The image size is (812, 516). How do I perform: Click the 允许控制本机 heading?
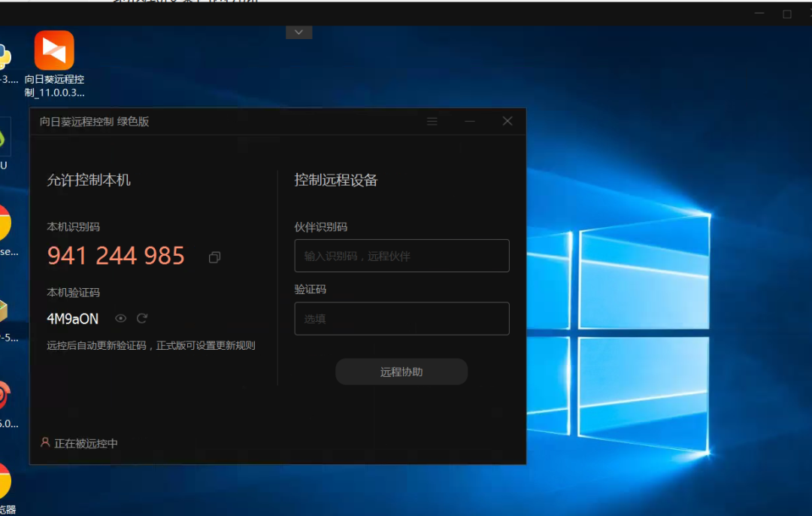[x=89, y=180]
